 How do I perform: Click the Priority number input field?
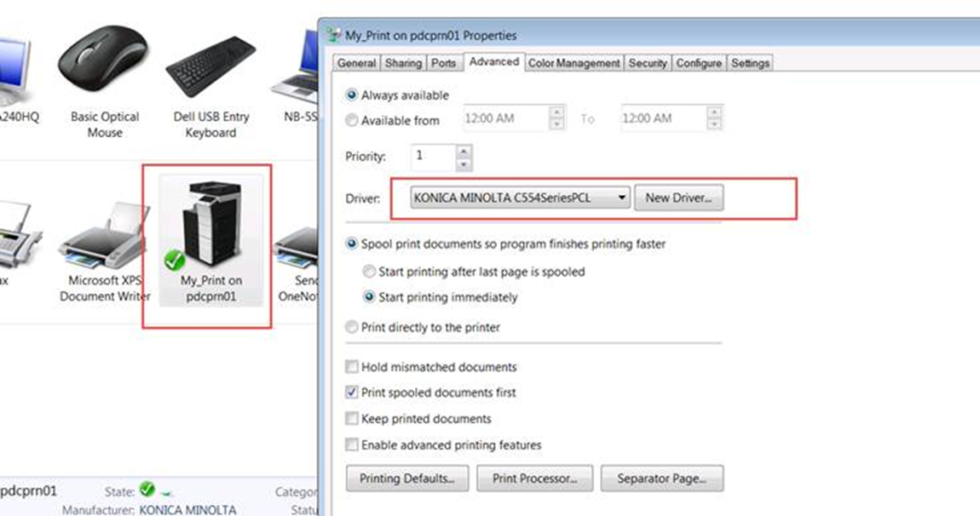tap(432, 157)
